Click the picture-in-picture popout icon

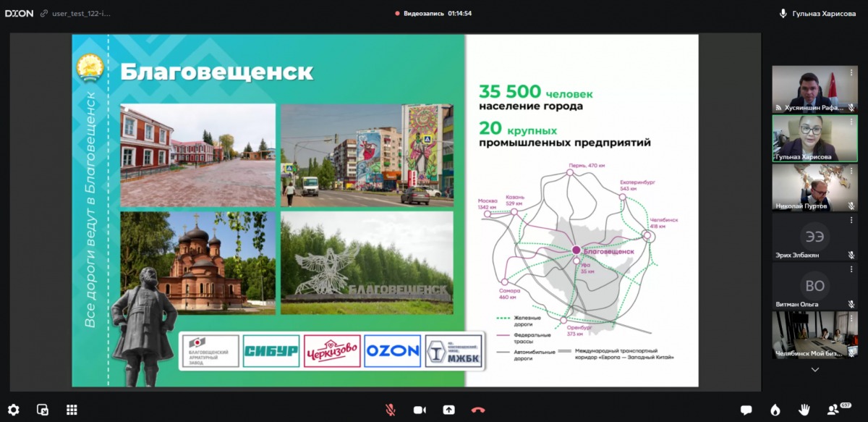(x=43, y=410)
